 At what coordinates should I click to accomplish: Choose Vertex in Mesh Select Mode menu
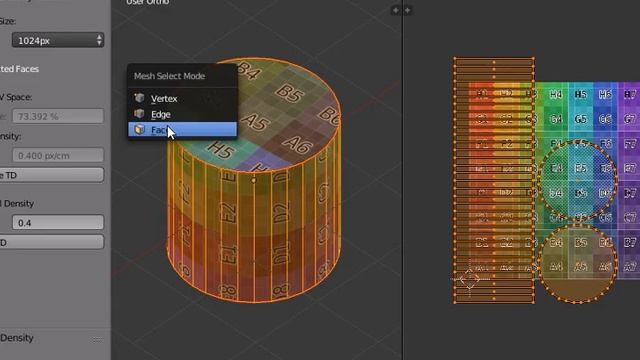coord(182,98)
